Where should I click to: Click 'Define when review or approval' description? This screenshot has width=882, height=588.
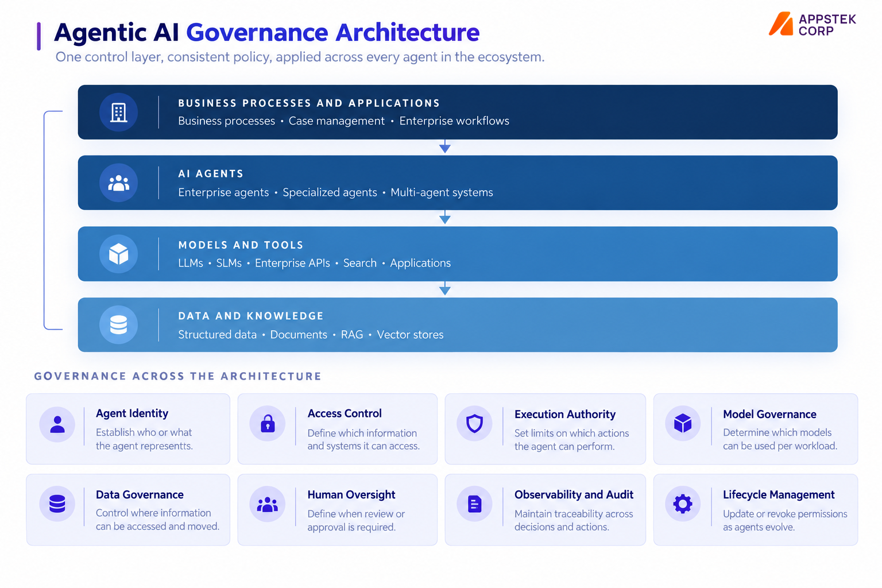click(x=356, y=520)
